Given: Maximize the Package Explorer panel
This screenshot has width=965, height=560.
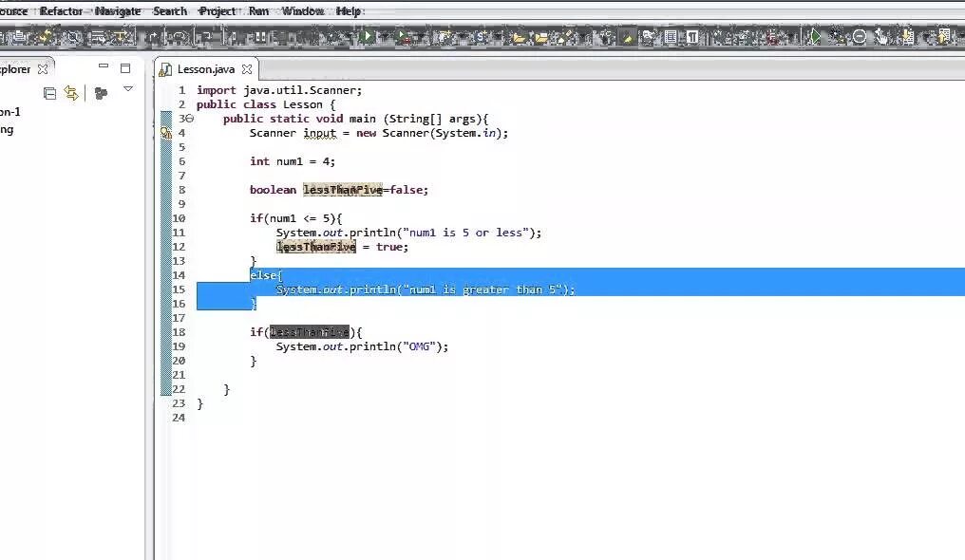Looking at the screenshot, I should [x=125, y=68].
